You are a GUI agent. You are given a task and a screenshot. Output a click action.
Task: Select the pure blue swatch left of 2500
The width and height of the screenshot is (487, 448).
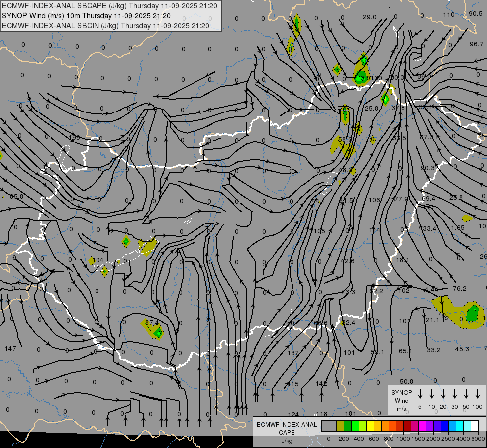point(444,426)
